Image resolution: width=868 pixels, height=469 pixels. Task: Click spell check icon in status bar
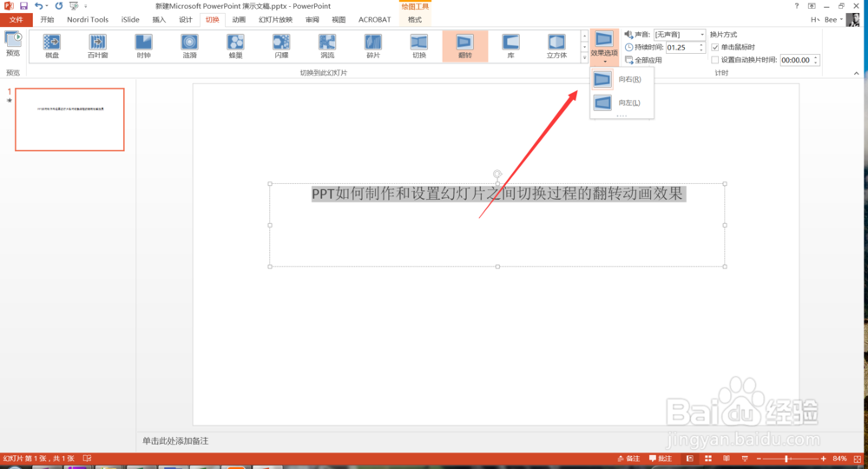pyautogui.click(x=87, y=459)
